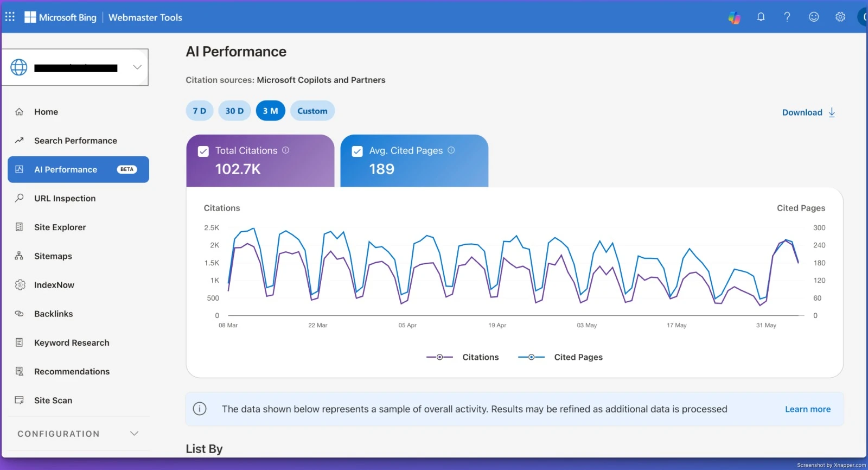Open settings gear icon in header
868x470 pixels.
pyautogui.click(x=840, y=17)
